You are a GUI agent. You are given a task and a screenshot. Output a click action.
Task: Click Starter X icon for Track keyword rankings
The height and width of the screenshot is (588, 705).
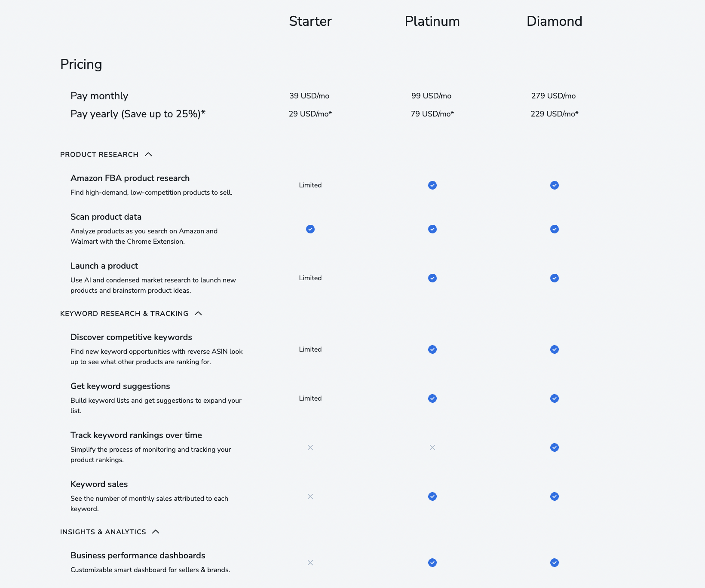pyautogui.click(x=310, y=447)
